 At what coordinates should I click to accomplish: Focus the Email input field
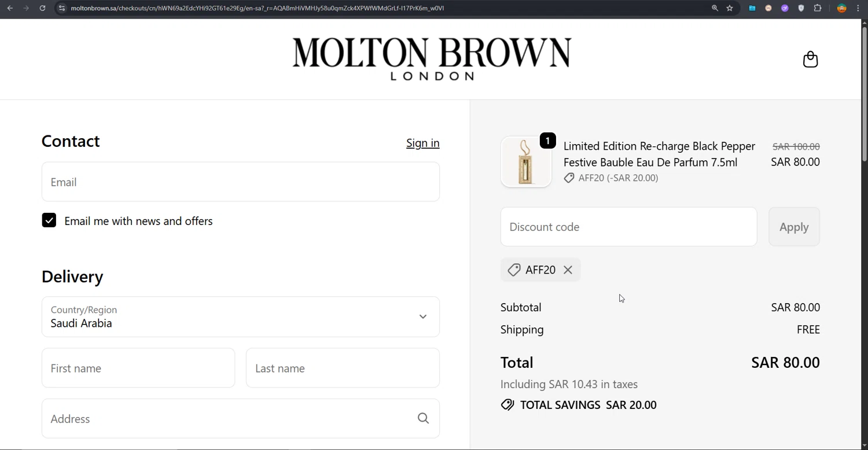coord(241,182)
